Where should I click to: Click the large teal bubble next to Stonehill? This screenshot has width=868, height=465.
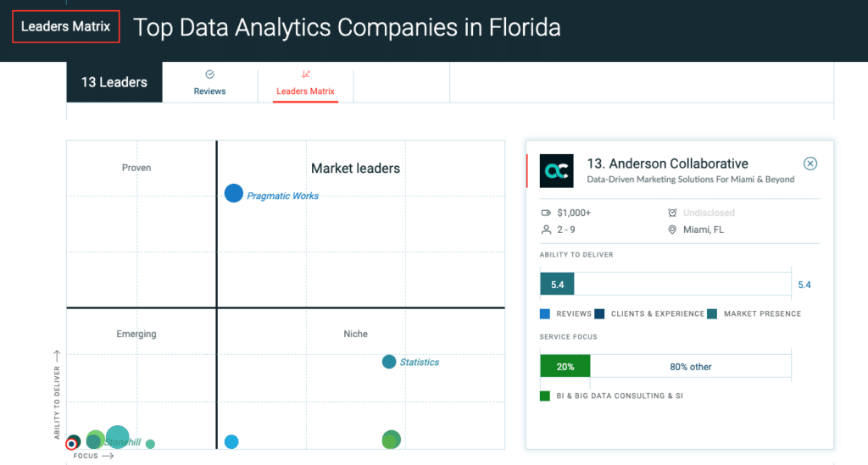pos(117,437)
